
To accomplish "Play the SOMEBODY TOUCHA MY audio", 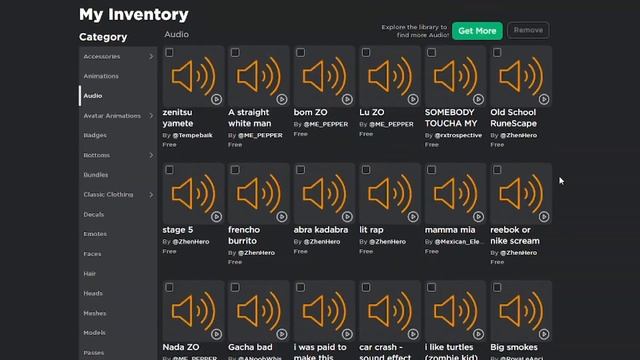I will (x=478, y=99).
